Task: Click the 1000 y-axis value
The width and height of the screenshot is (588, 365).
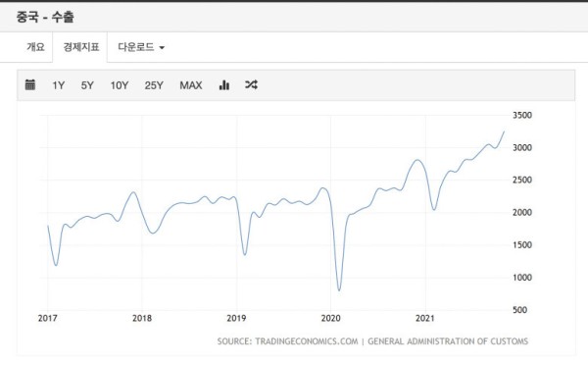Action: tap(522, 278)
